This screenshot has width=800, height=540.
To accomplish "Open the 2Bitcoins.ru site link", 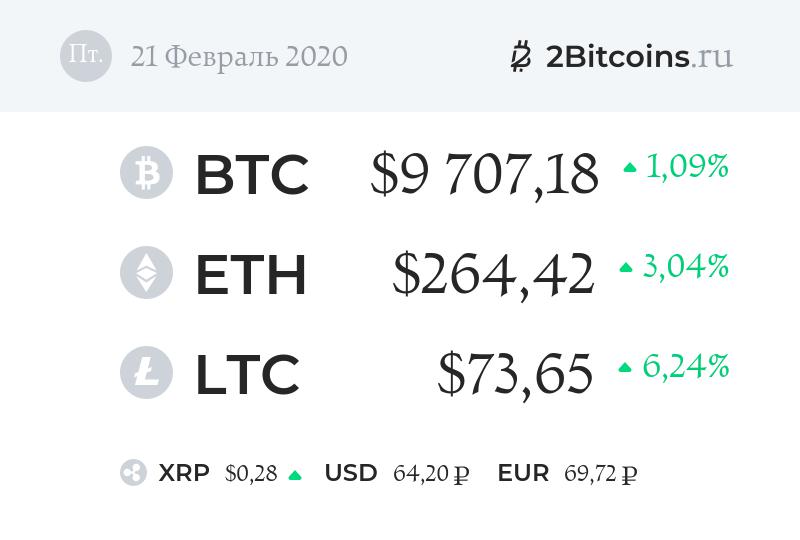I will (639, 56).
